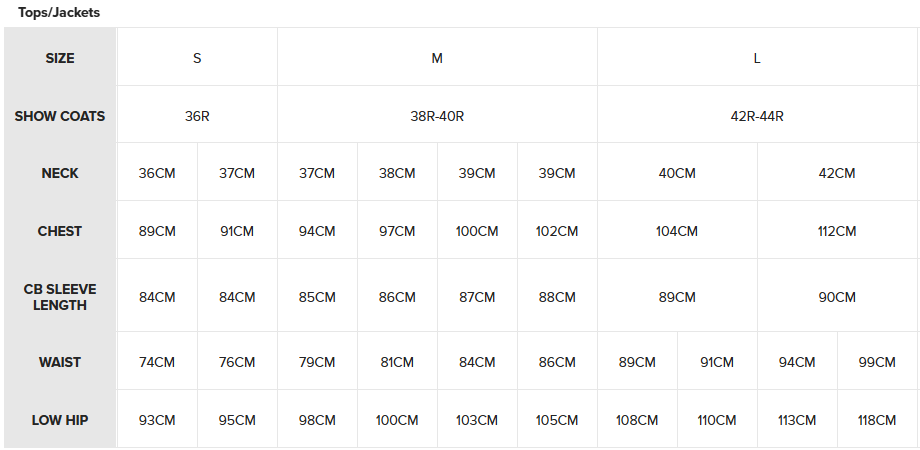
Task: Select the SIZE row header
Action: pos(60,58)
